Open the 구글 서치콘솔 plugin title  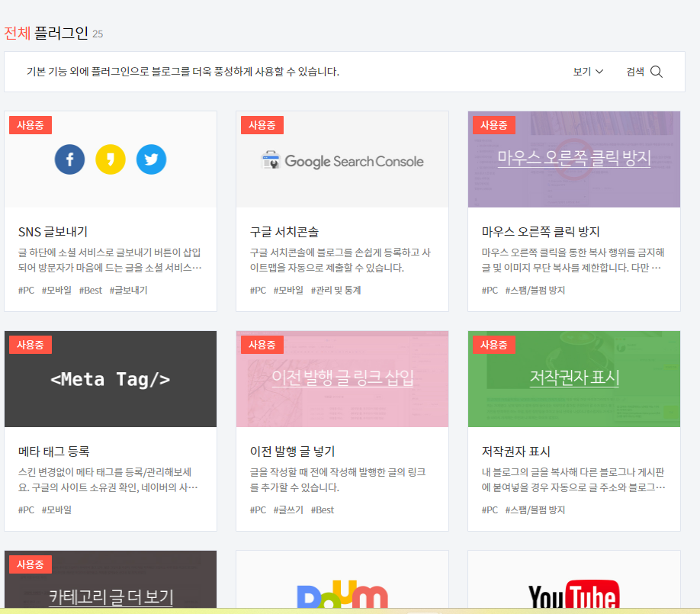tap(284, 232)
